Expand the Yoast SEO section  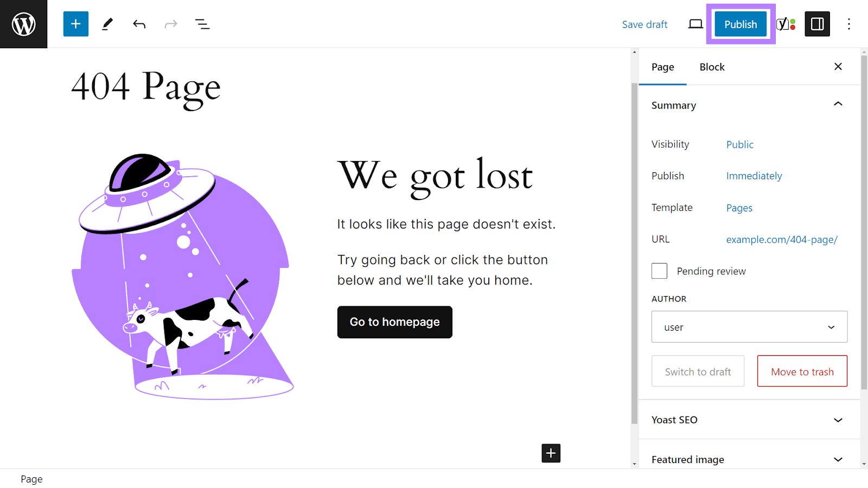click(x=838, y=420)
